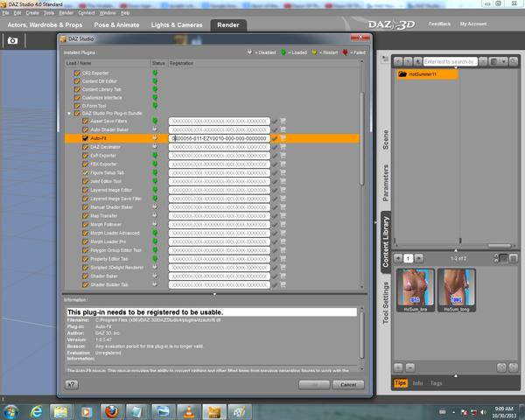The image size is (525, 420).
Task: Toggle the CR2 Exporter plugin checkbox
Action: (x=77, y=73)
